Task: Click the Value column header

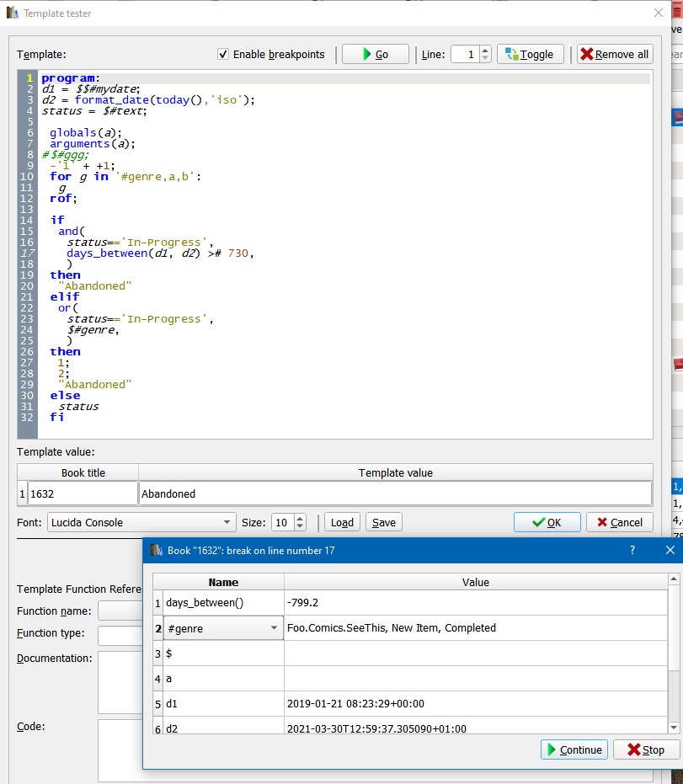Action: point(475,582)
